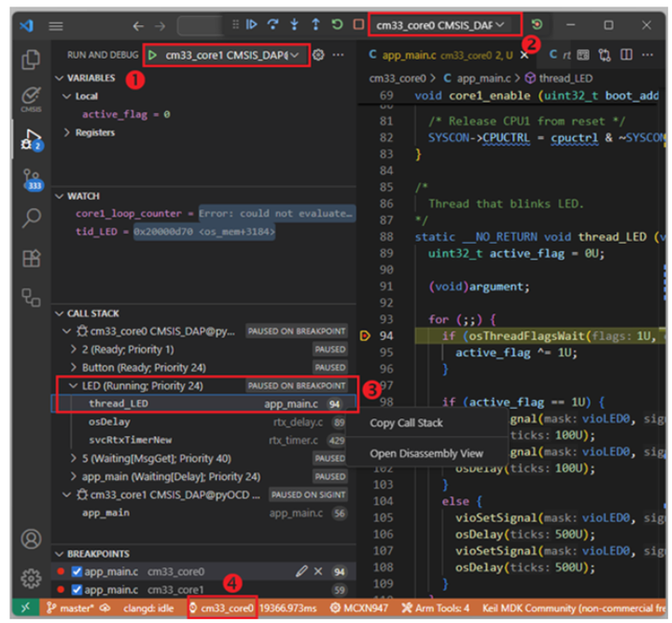
Task: Select the thread_LED call stack frame
Action: point(118,404)
